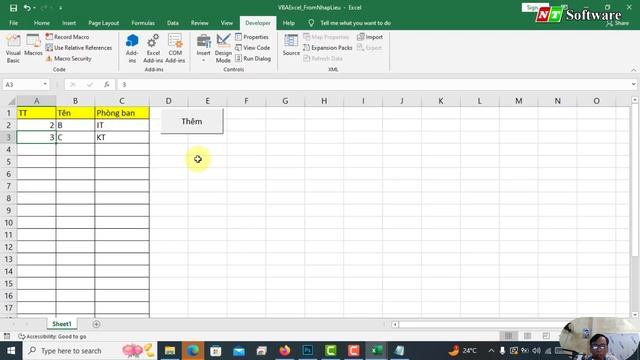Show hidden system tray icons
Screen dimensions: 640x360
click(x=491, y=351)
